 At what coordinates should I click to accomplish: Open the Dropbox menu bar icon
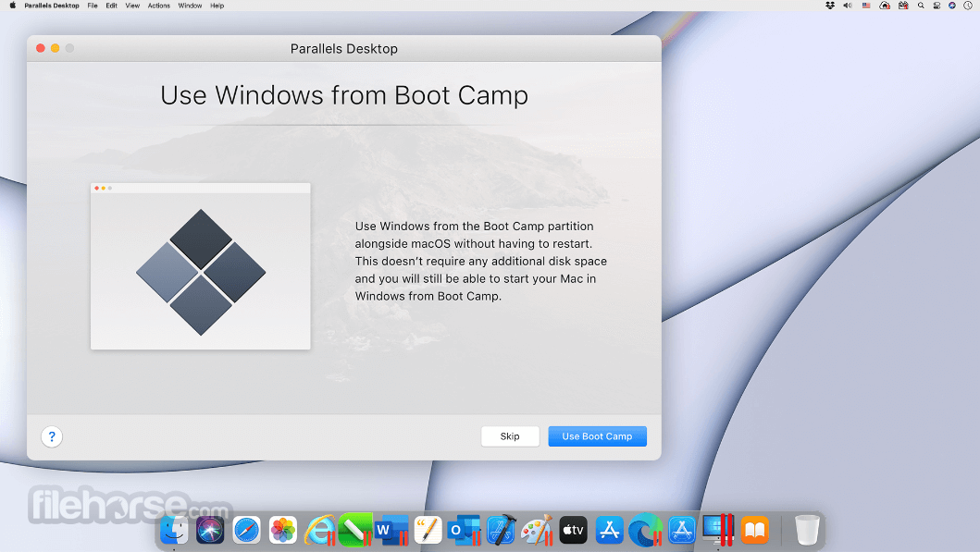[830, 6]
